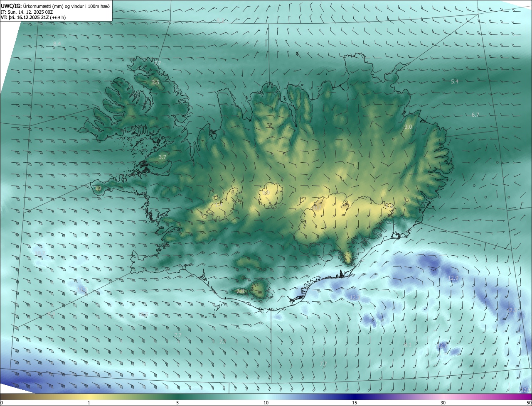Click the 6.7 value label offshore
This screenshot has width=532, height=406.
(x=475, y=115)
